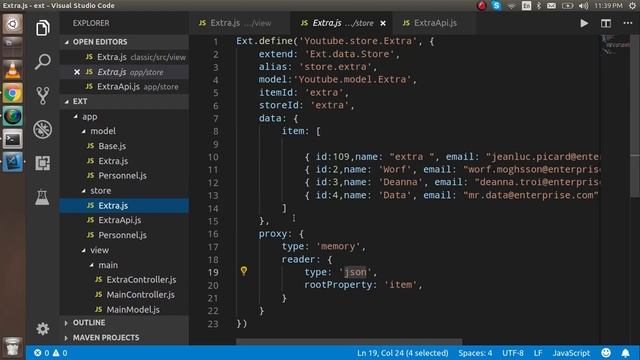Click the lightbulb code action icon
640x360 pixels.
point(244,271)
